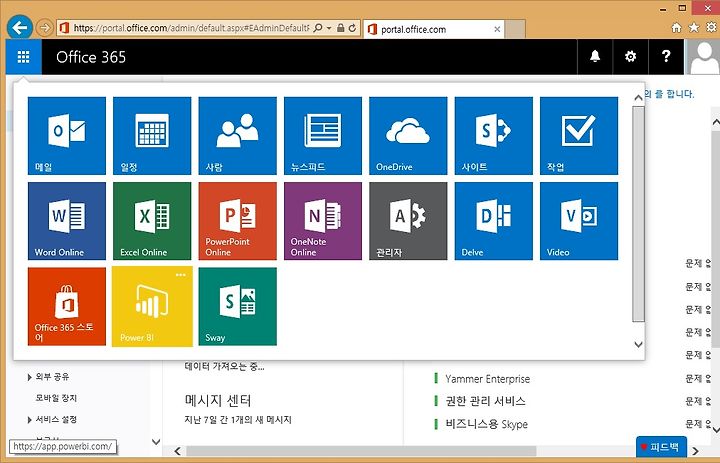Open Power BI tile ellipsis options
This screenshot has width=720, height=463.
181,275
